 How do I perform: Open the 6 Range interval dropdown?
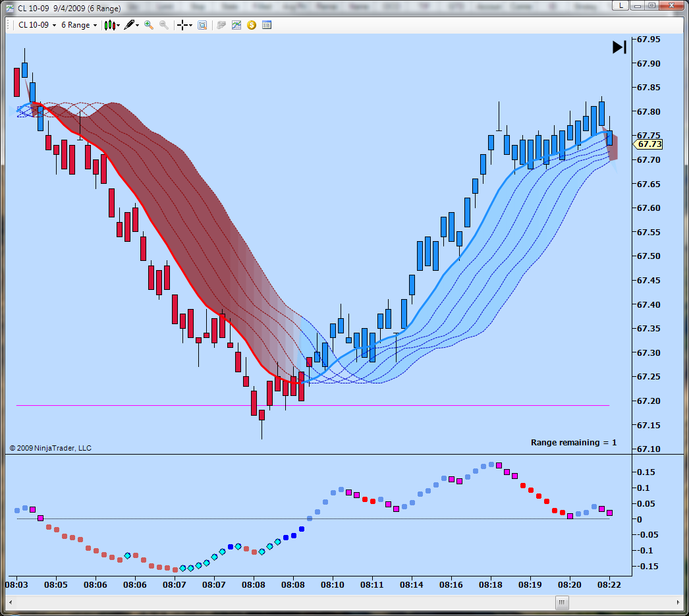(78, 25)
